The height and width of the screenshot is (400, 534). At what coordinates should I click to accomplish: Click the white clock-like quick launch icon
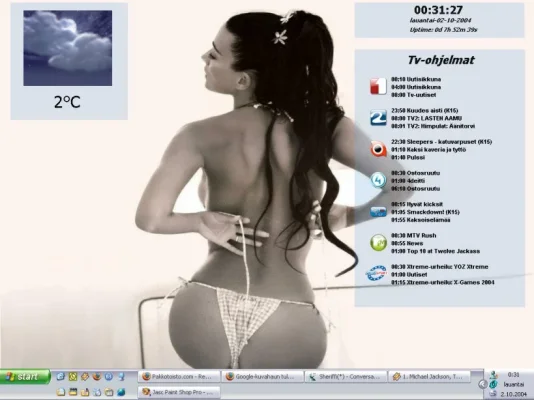(x=97, y=393)
